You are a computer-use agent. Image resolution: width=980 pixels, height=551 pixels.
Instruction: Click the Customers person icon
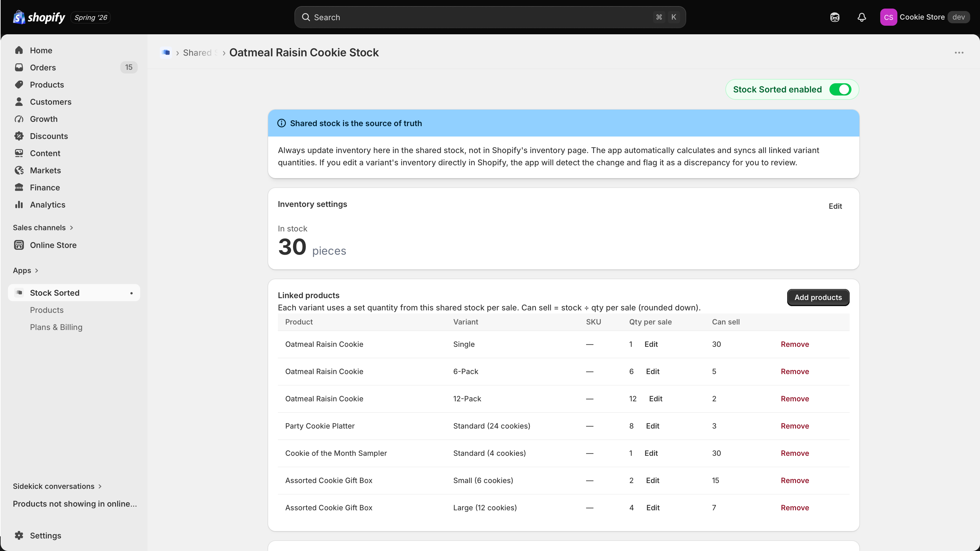[19, 102]
